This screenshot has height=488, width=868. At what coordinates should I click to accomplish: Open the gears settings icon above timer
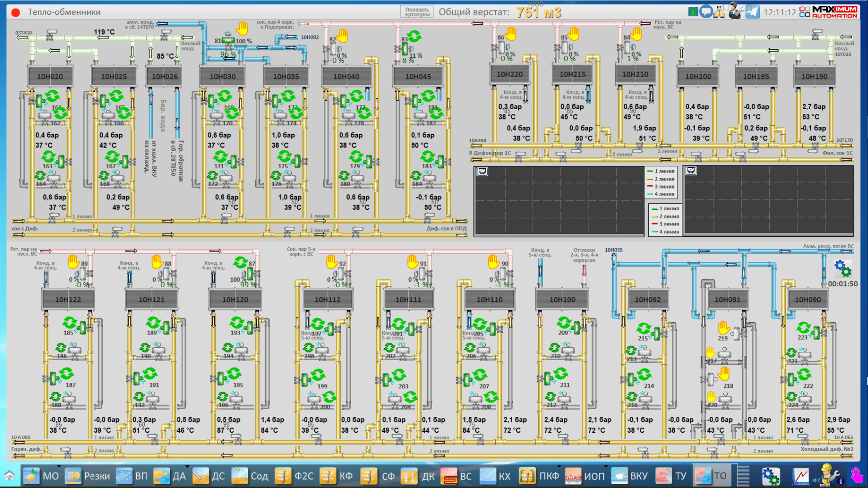(842, 269)
